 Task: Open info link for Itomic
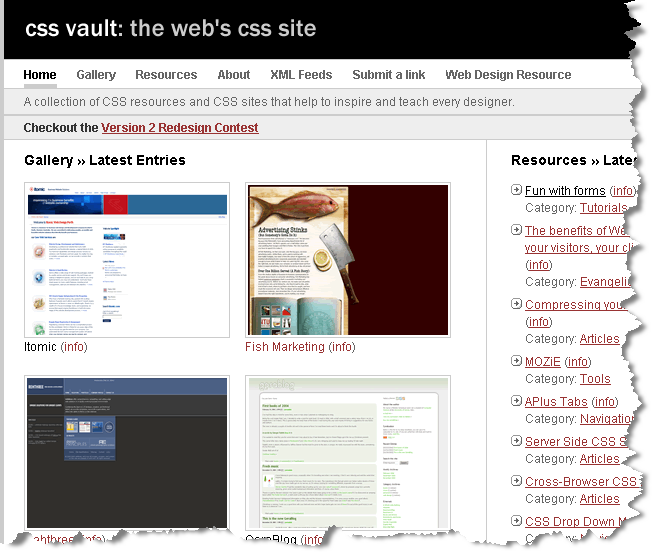74,347
